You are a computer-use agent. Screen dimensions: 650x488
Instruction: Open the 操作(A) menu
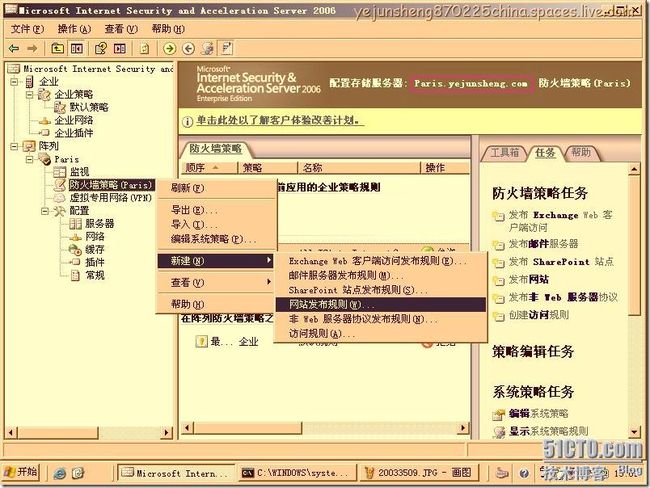point(74,29)
